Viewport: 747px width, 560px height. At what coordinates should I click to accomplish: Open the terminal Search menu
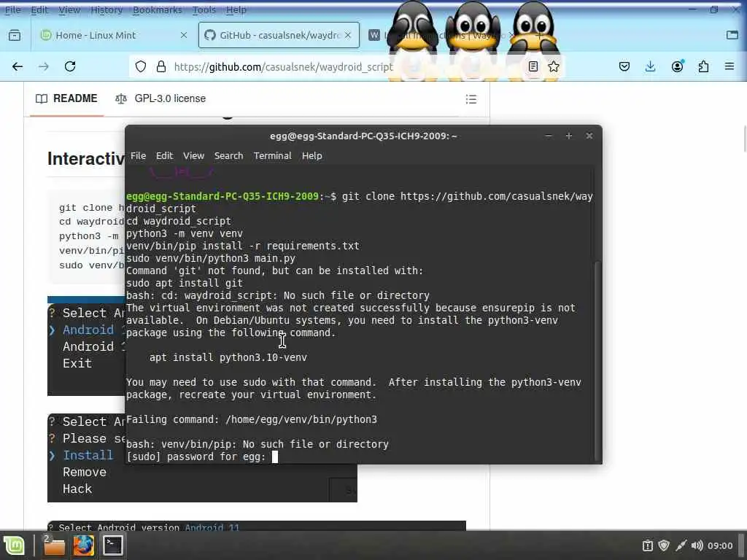pyautogui.click(x=228, y=156)
